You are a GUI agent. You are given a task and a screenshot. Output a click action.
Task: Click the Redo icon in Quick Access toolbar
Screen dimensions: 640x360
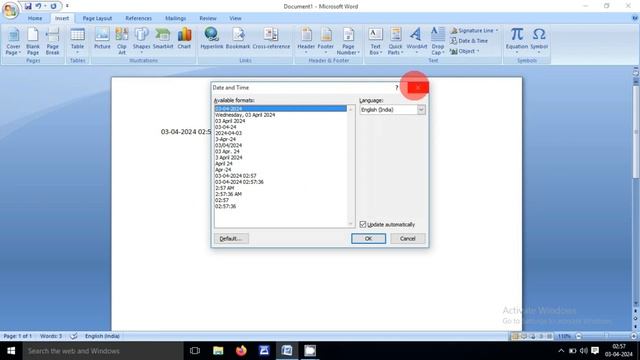(53, 6)
